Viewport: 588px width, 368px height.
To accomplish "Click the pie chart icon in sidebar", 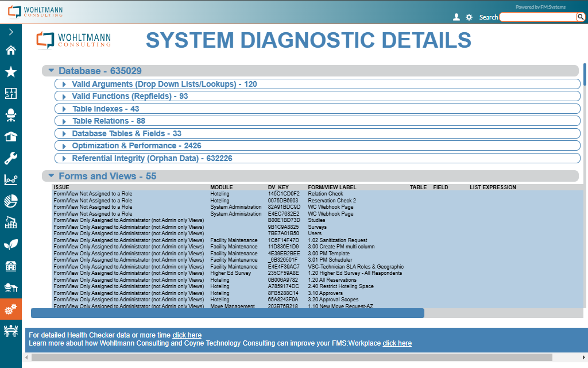I will coord(10,201).
